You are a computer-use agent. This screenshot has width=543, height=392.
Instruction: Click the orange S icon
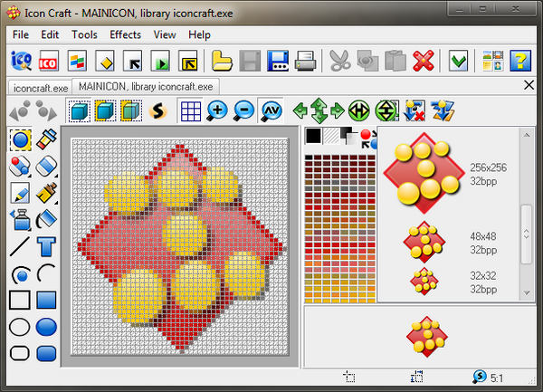click(x=157, y=110)
